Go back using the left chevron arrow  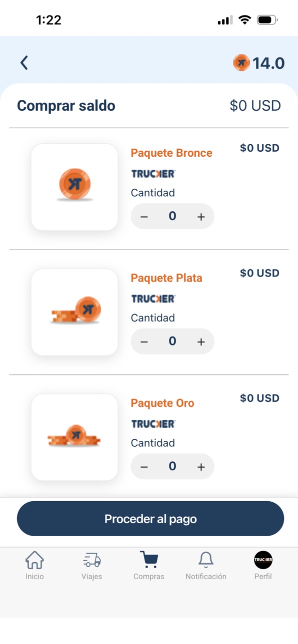24,63
